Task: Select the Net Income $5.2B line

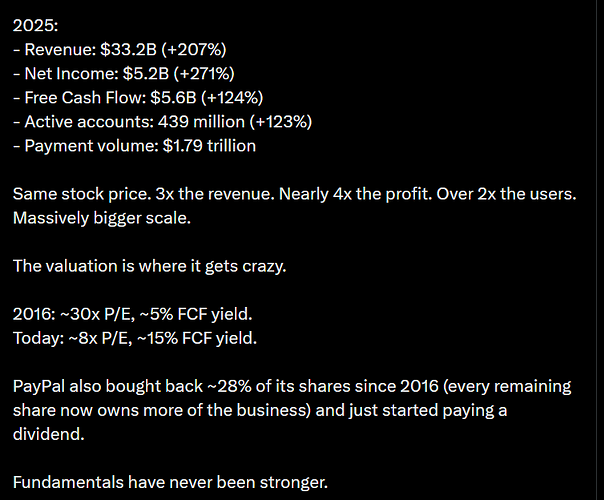Action: click(x=124, y=74)
